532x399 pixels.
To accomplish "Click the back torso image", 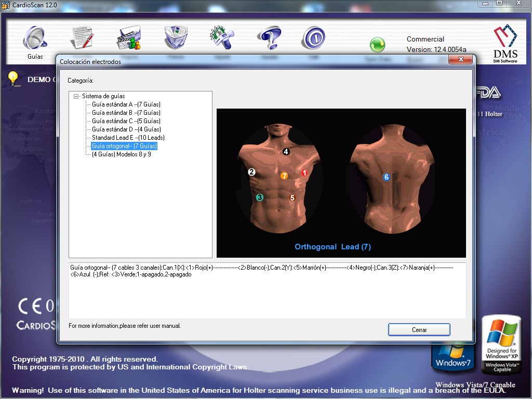I will pyautogui.click(x=392, y=179).
